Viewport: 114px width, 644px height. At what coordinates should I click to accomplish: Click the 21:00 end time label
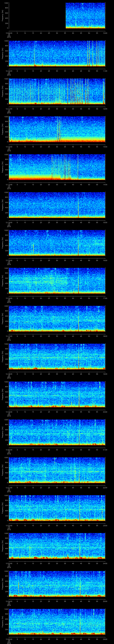pyautogui.click(x=105, y=450)
